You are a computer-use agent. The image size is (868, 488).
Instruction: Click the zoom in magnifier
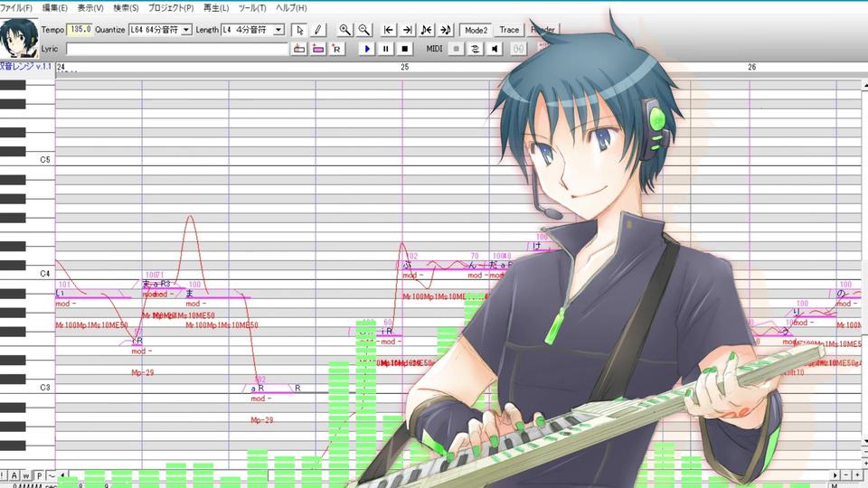click(x=344, y=30)
